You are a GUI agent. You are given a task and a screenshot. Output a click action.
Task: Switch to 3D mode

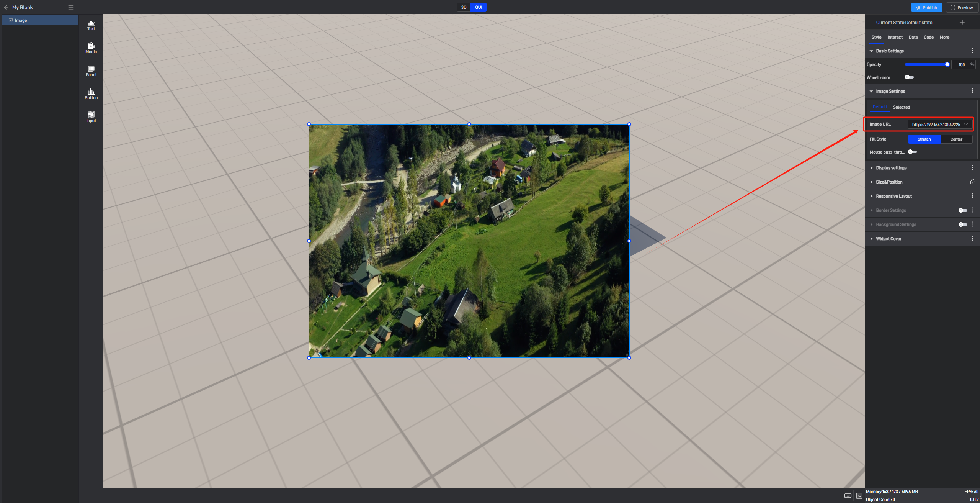[x=464, y=7]
